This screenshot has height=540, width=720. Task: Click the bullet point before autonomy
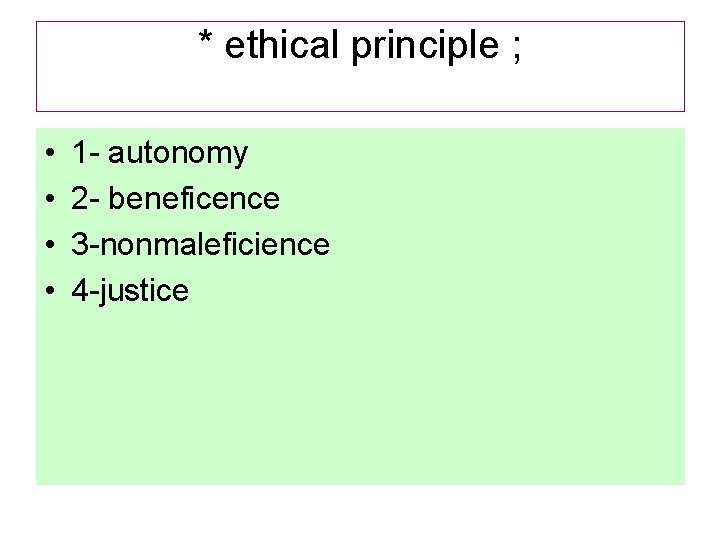coord(49,154)
